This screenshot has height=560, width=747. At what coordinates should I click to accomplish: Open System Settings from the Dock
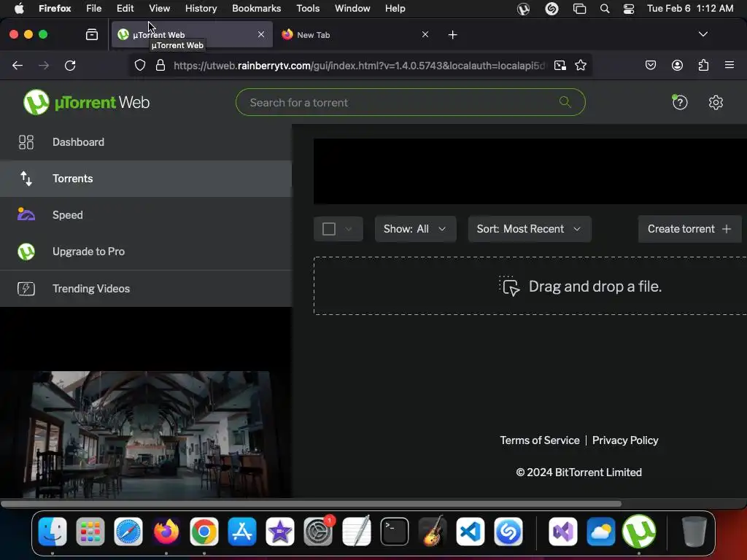click(318, 532)
